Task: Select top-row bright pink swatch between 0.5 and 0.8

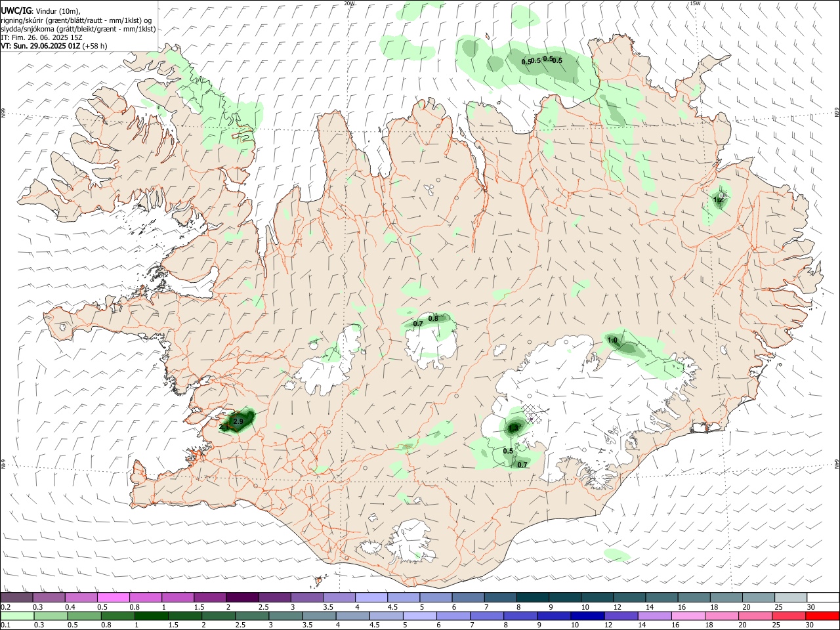Action: [113, 597]
